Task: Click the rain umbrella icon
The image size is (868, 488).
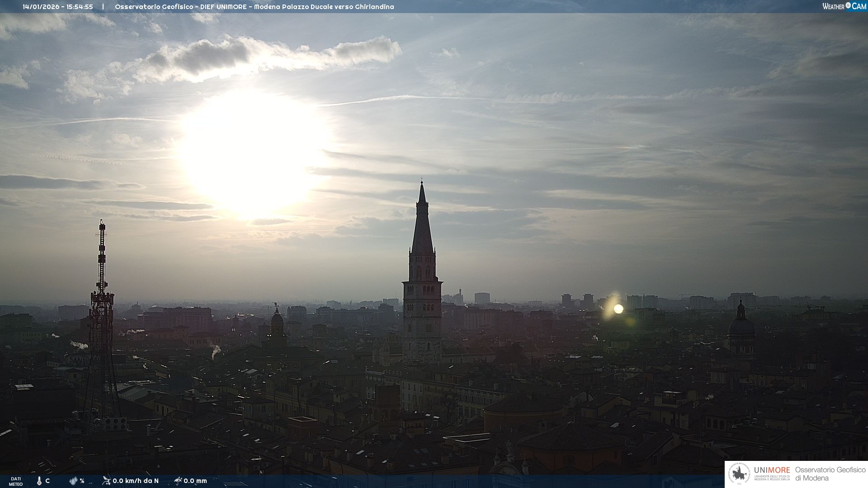Action: pos(178,481)
